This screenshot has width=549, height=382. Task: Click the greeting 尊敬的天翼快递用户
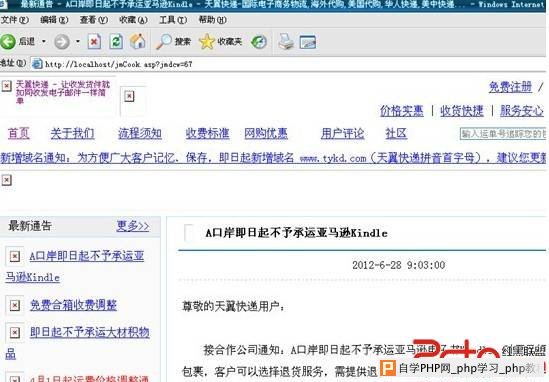(x=234, y=306)
